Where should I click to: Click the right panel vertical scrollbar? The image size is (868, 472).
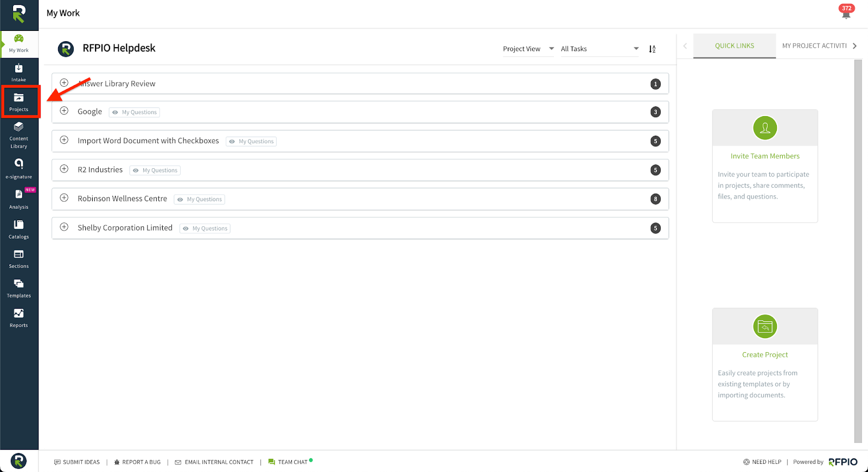coord(858,251)
